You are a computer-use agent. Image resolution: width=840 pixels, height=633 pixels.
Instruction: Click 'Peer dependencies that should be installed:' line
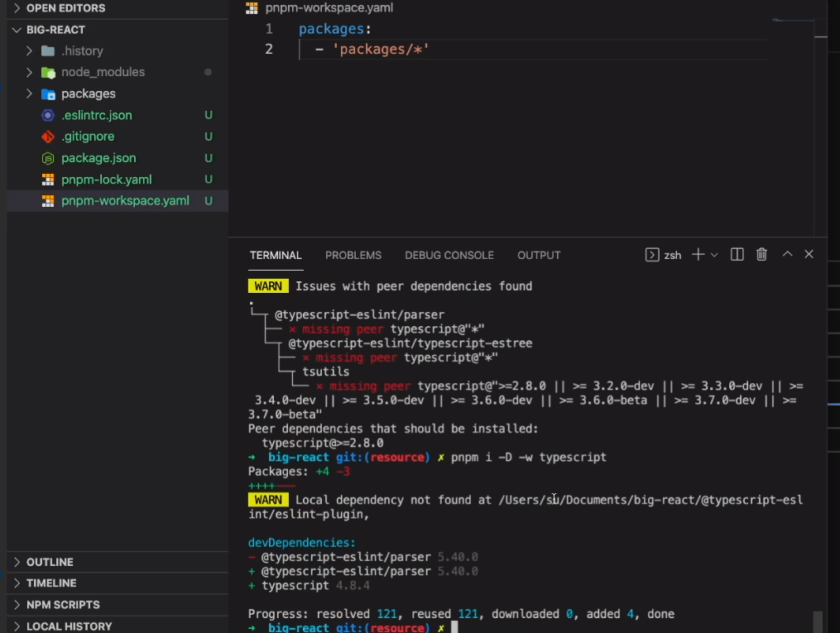(393, 429)
